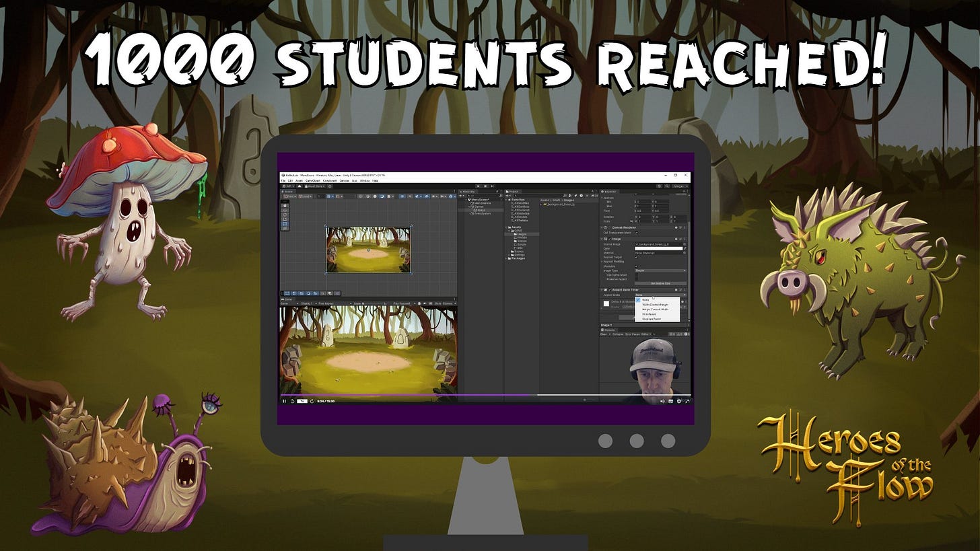Toggle the Maskable checkbox
This screenshot has height=551, width=980.
coord(637,266)
